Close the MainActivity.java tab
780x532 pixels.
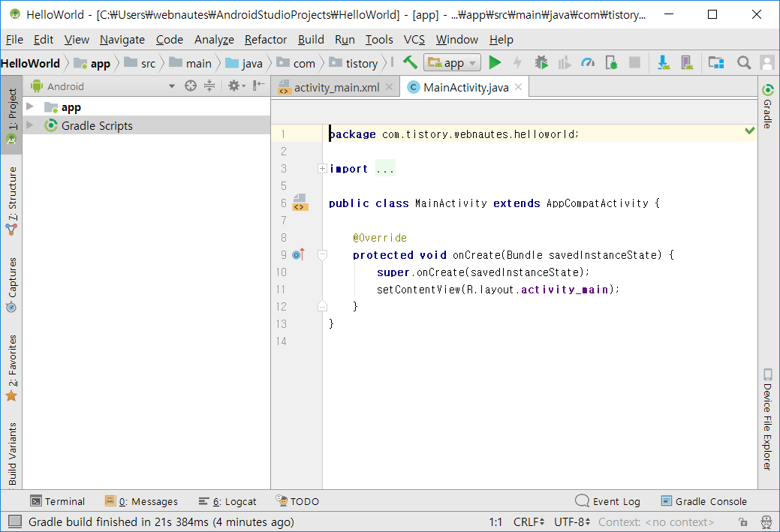[x=518, y=87]
